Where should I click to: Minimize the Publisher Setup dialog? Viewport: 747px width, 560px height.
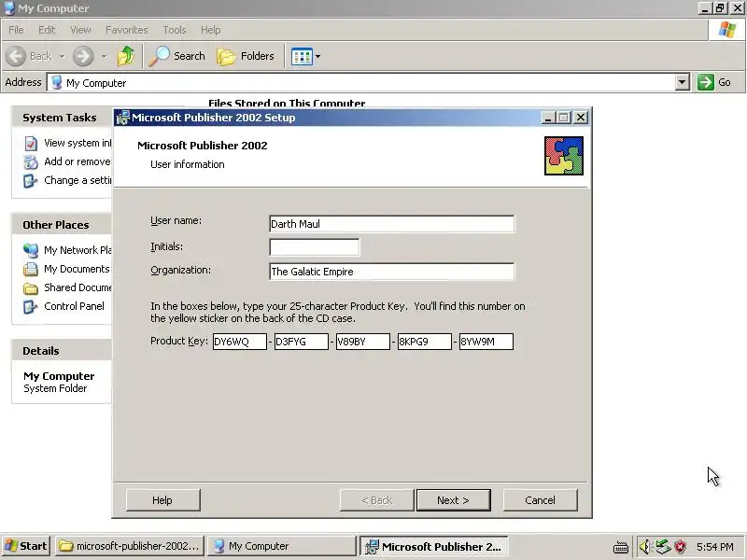548,118
